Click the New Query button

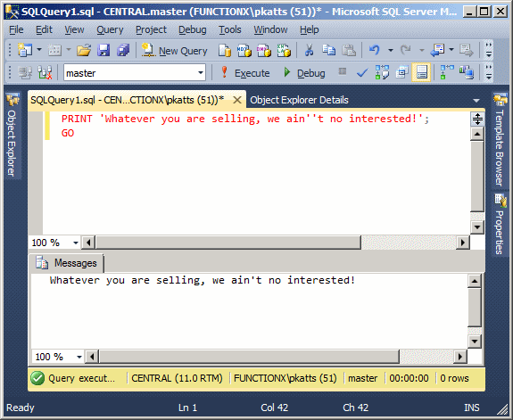(x=174, y=51)
